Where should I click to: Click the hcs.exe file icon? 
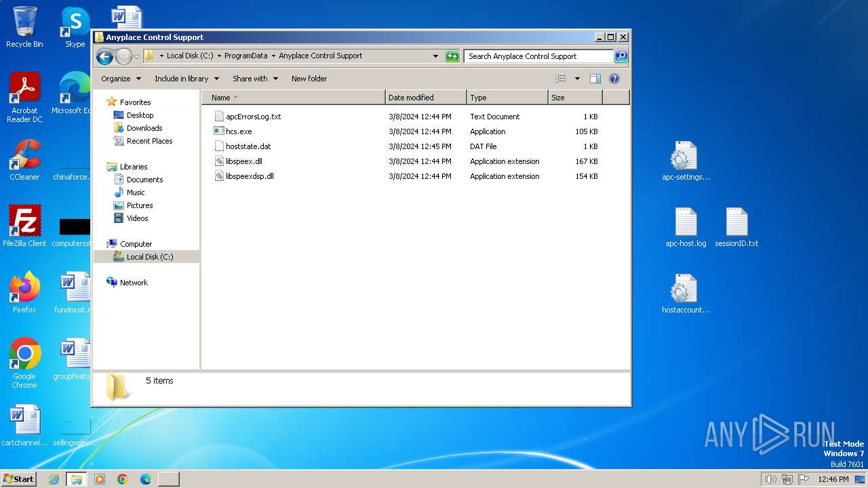(x=219, y=131)
